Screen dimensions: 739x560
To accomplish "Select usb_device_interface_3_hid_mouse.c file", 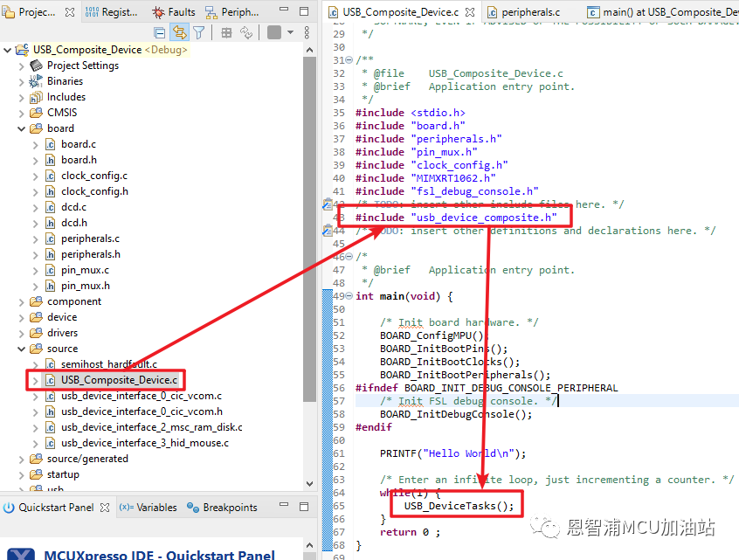I will 145,443.
